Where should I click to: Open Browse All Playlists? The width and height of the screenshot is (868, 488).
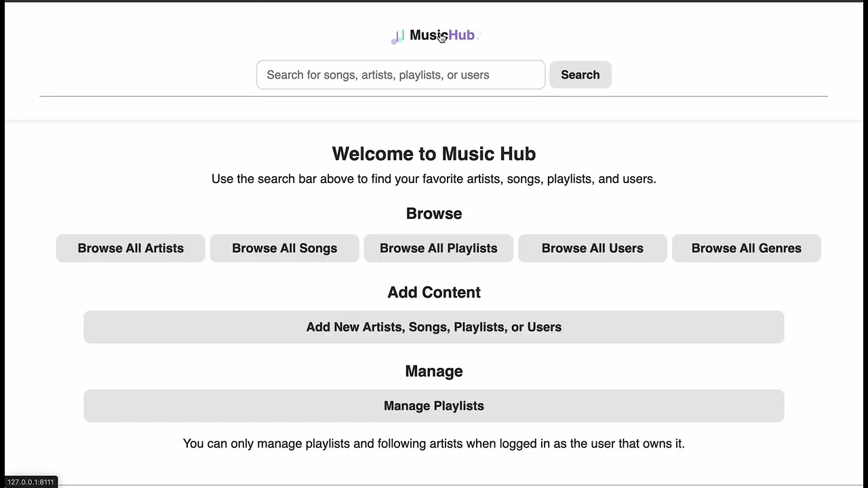point(438,248)
